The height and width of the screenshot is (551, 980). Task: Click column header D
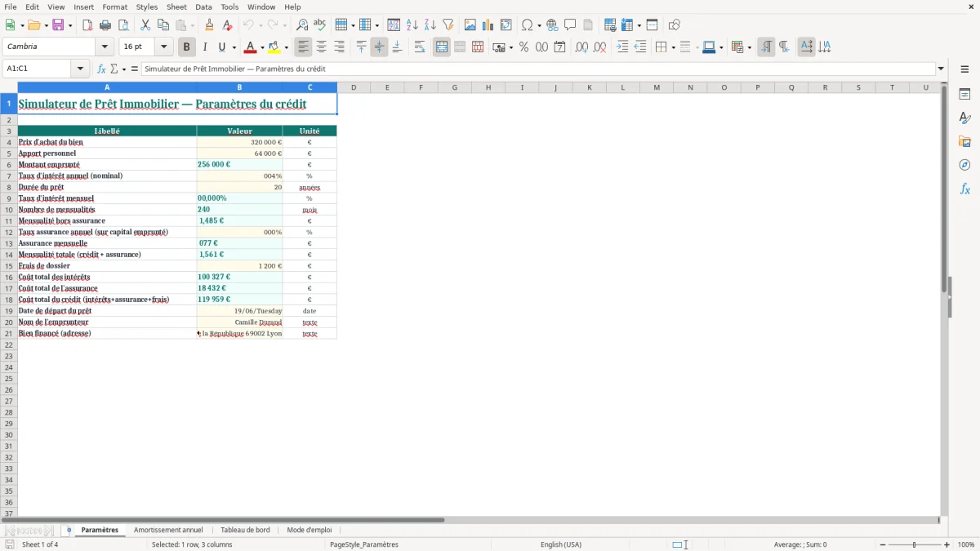point(354,87)
